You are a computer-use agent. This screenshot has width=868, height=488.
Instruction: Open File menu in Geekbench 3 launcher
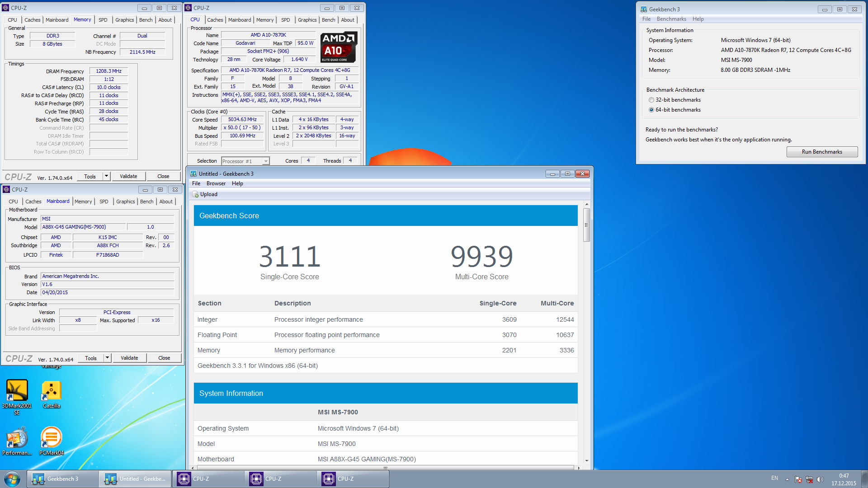[646, 19]
